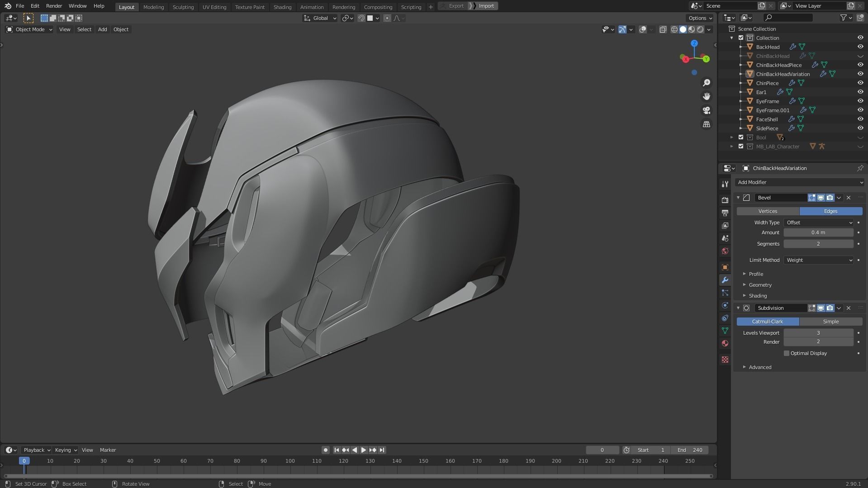Open the Render properties tab icon
The height and width of the screenshot is (488, 868).
[725, 200]
